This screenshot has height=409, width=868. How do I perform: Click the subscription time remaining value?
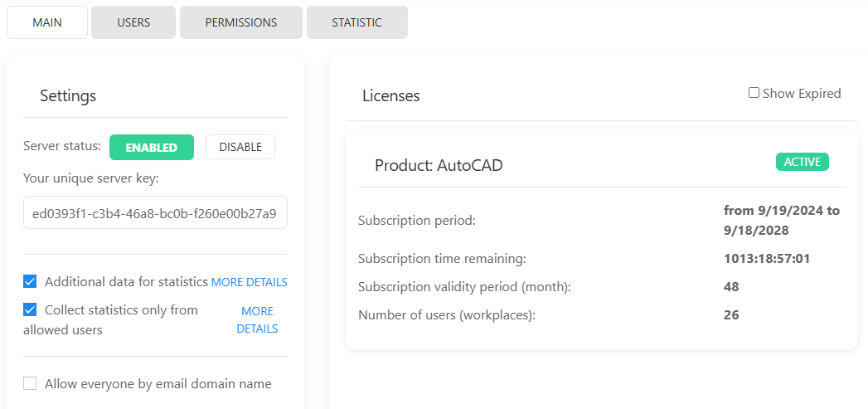[766, 259]
